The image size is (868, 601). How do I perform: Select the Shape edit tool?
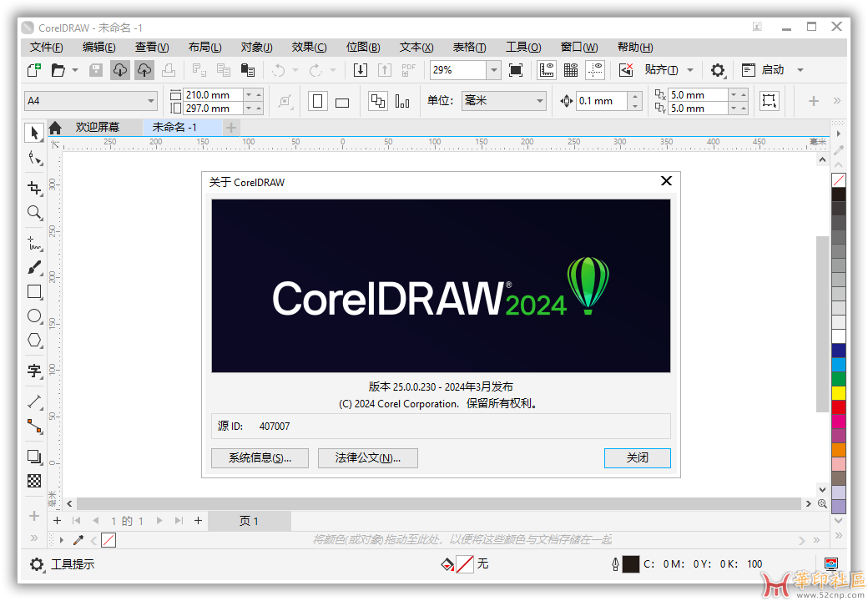point(34,159)
